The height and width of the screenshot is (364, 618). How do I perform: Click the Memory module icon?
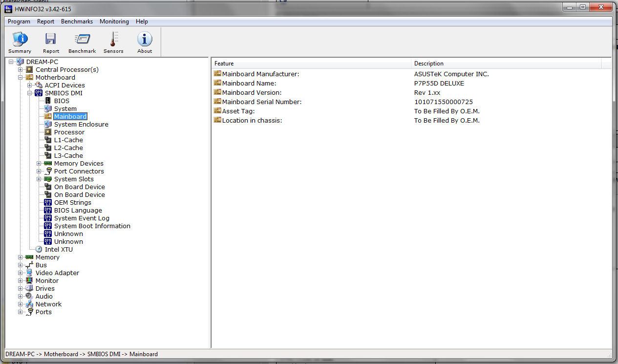pos(29,257)
